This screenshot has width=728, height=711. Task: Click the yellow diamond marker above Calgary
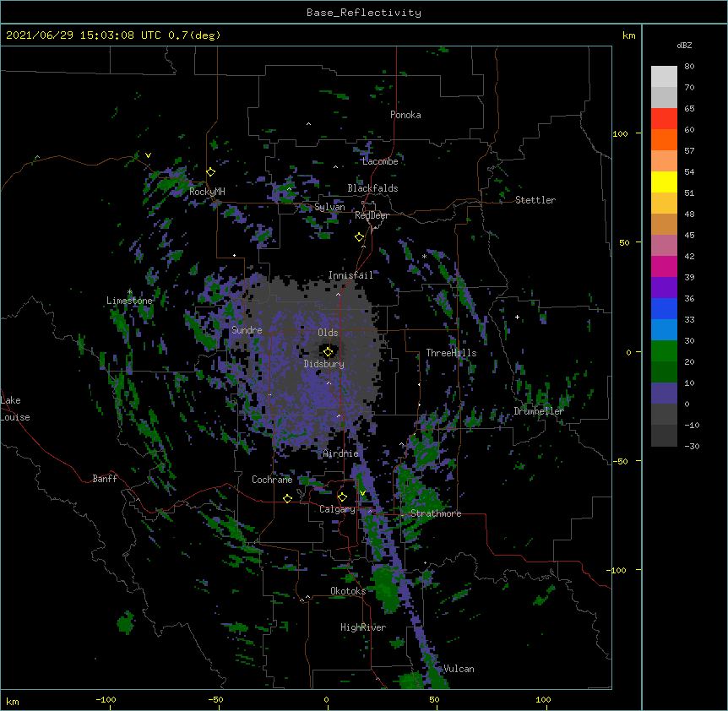click(342, 497)
